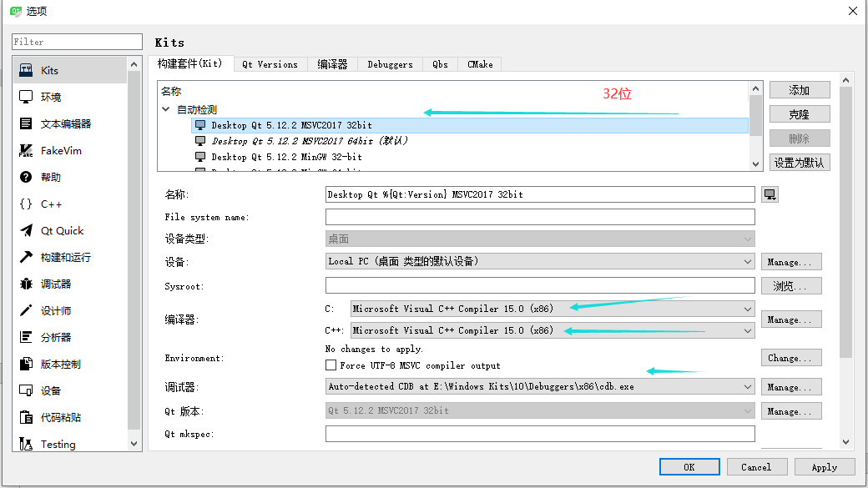Open the 设备 sidebar icon
This screenshot has width=868, height=488.
coord(26,390)
